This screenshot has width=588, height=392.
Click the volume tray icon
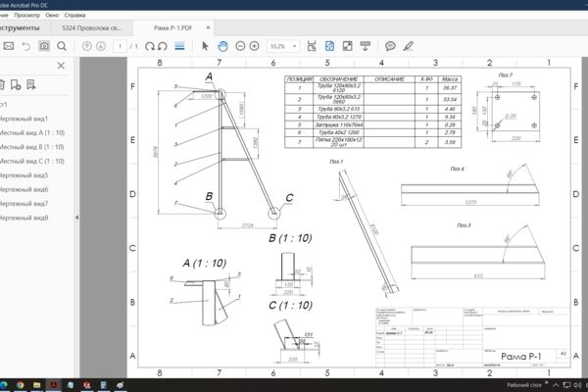point(577,385)
